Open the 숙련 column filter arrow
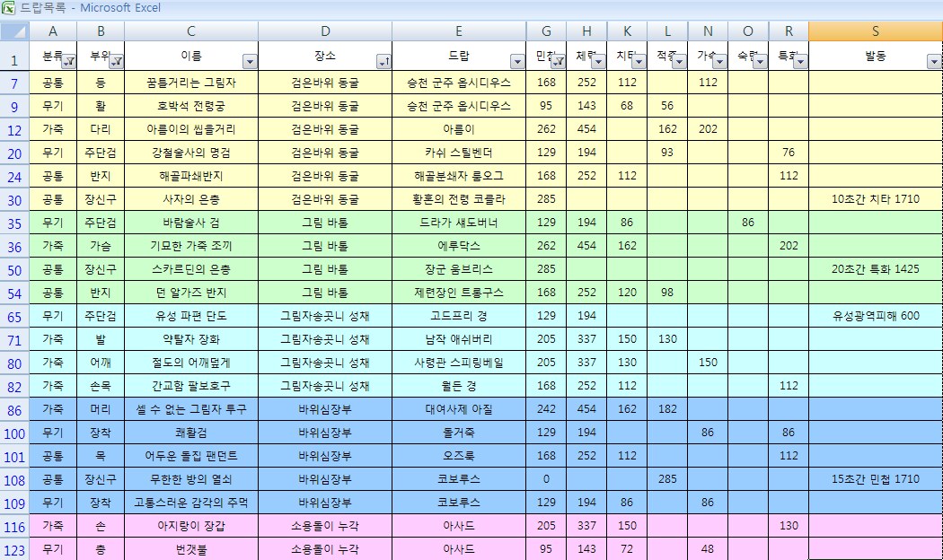This screenshot has width=943, height=560. pos(760,62)
